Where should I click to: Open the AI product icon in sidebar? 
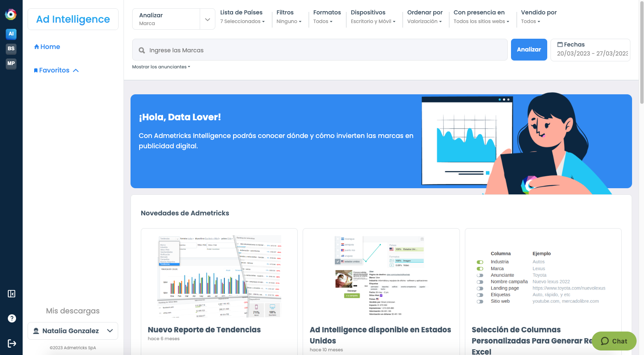(x=11, y=34)
